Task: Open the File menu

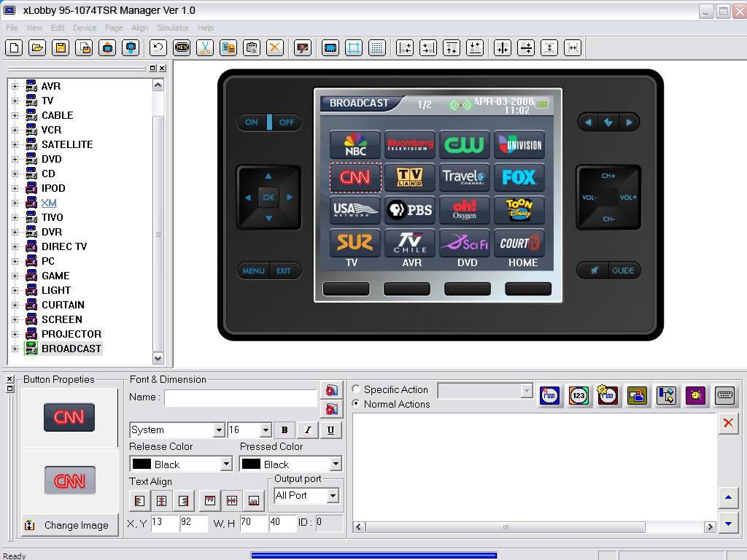Action: click(12, 28)
